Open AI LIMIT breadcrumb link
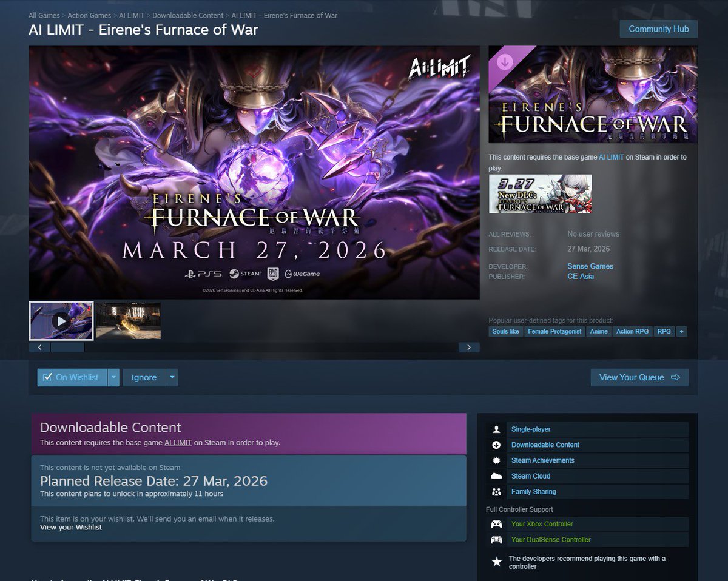Screen dimensions: 728x581 pos(132,15)
